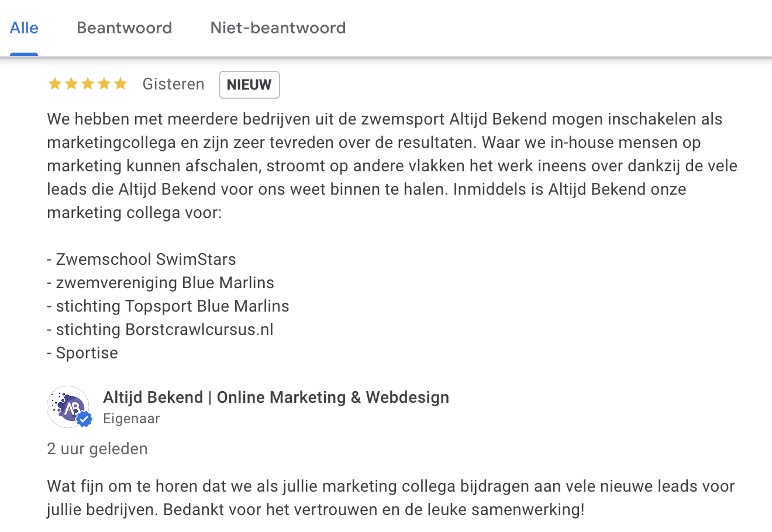The height and width of the screenshot is (532, 772).
Task: Click the second rating star
Action: click(x=71, y=84)
